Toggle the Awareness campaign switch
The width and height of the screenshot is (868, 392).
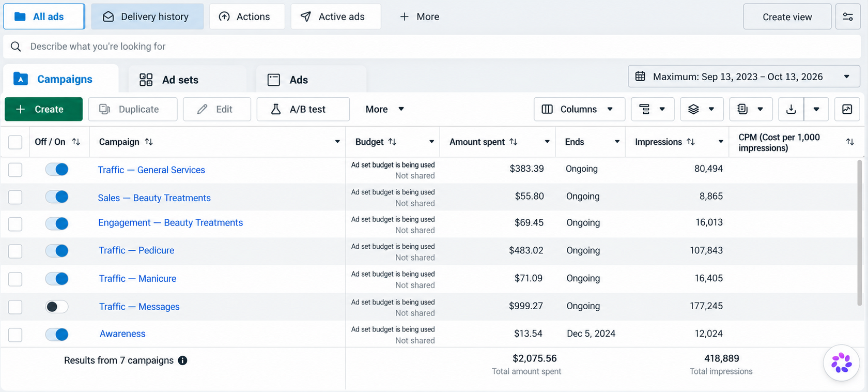pyautogui.click(x=57, y=335)
